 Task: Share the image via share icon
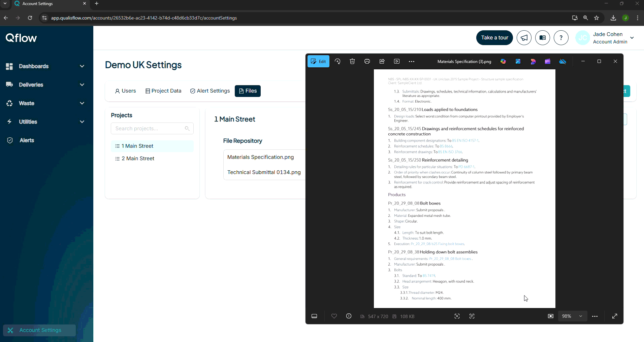click(x=382, y=62)
